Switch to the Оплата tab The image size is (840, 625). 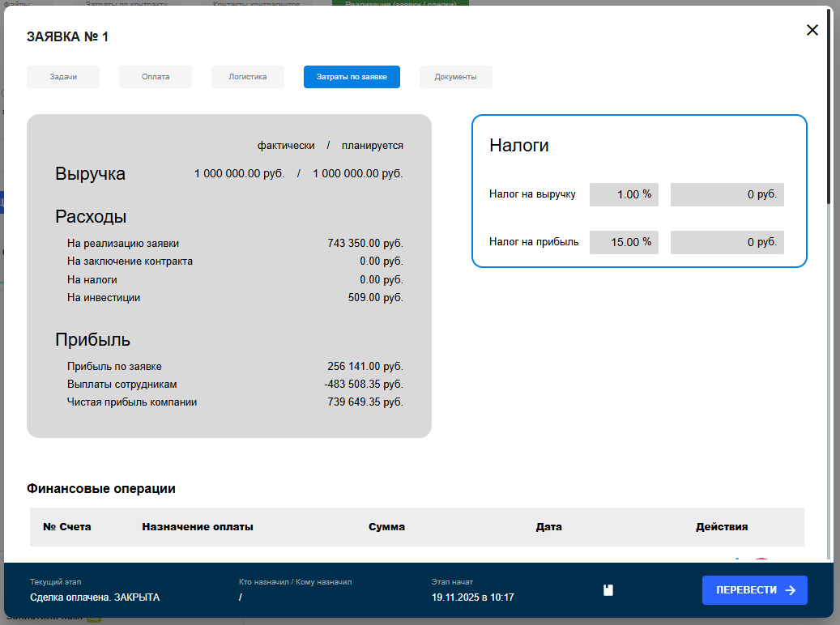(x=156, y=77)
